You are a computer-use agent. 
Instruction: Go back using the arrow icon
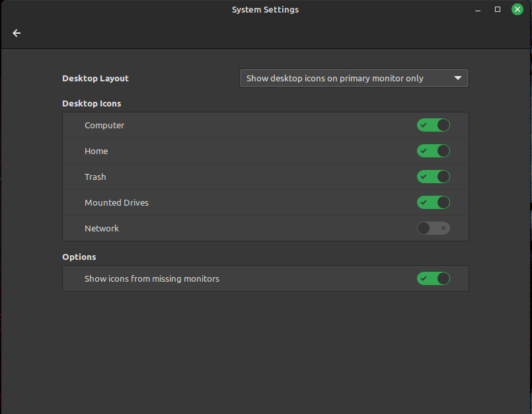click(x=17, y=33)
